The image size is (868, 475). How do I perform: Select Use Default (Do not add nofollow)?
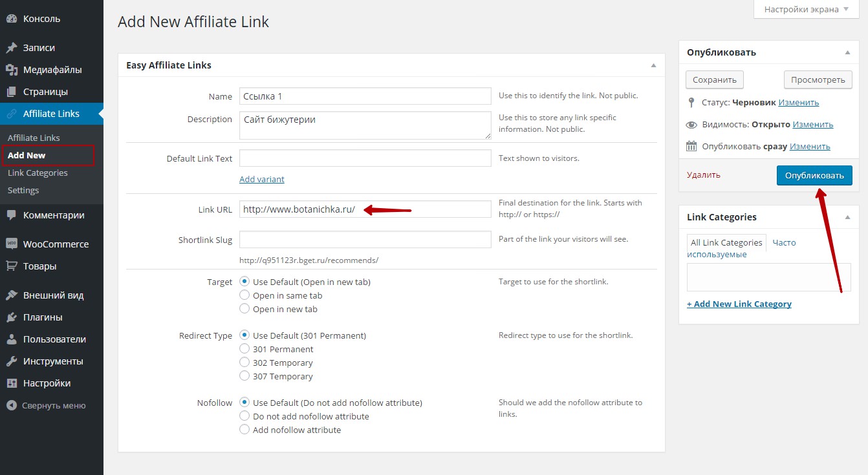pos(244,403)
